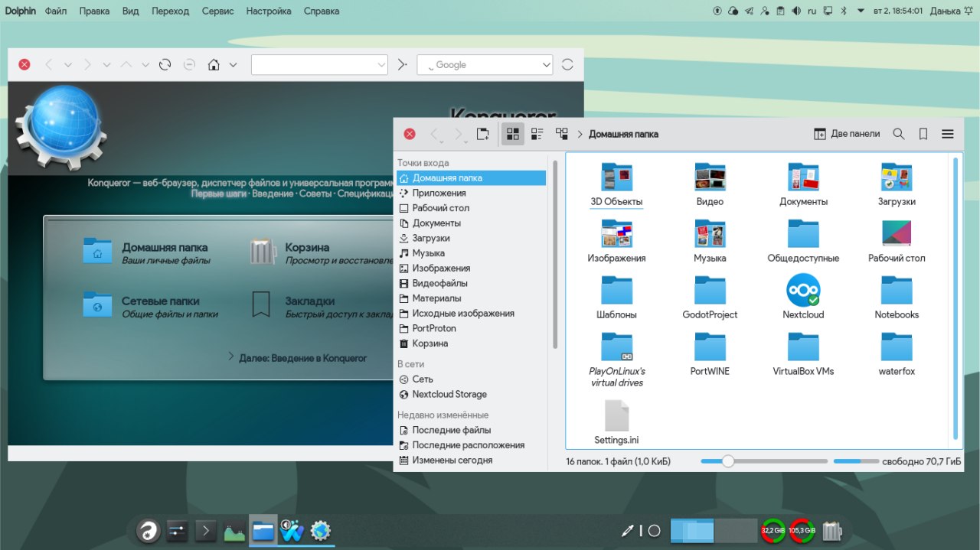Open the Google search engine dropdown
This screenshot has width=980, height=550.
[x=546, y=65]
